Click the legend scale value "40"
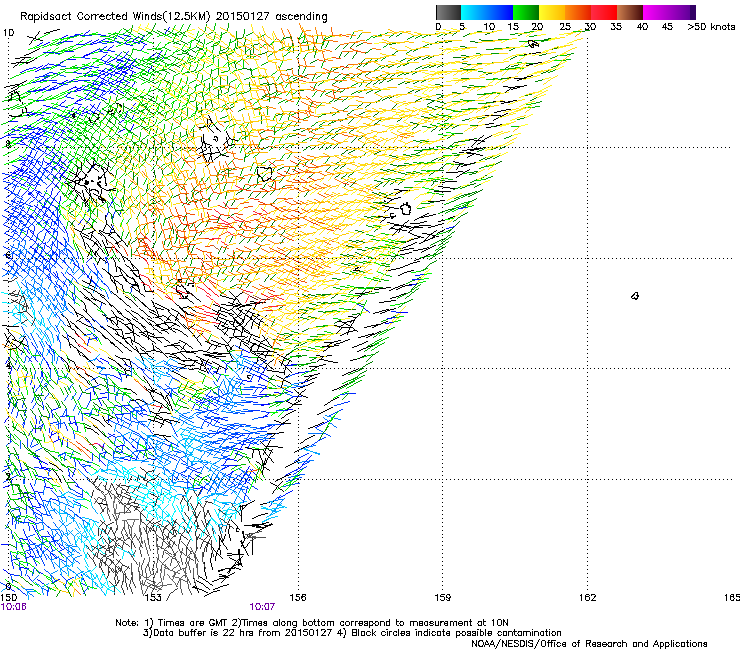The image size is (740, 650). coord(642,27)
